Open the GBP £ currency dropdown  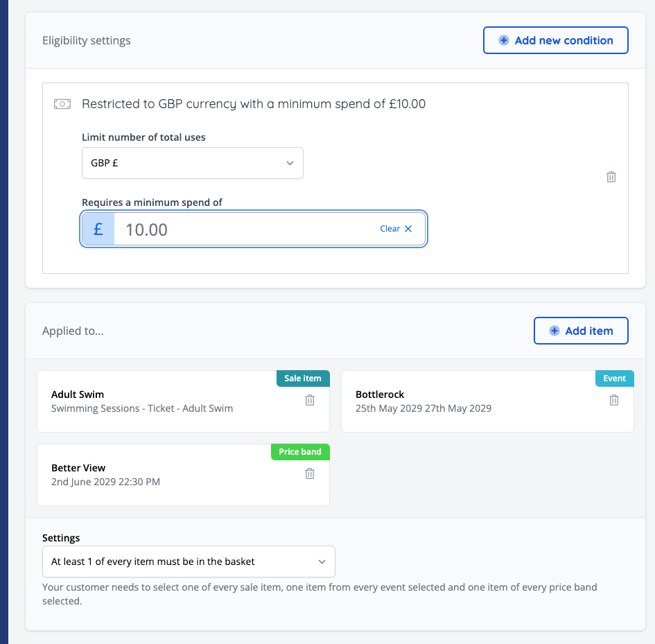click(x=192, y=163)
